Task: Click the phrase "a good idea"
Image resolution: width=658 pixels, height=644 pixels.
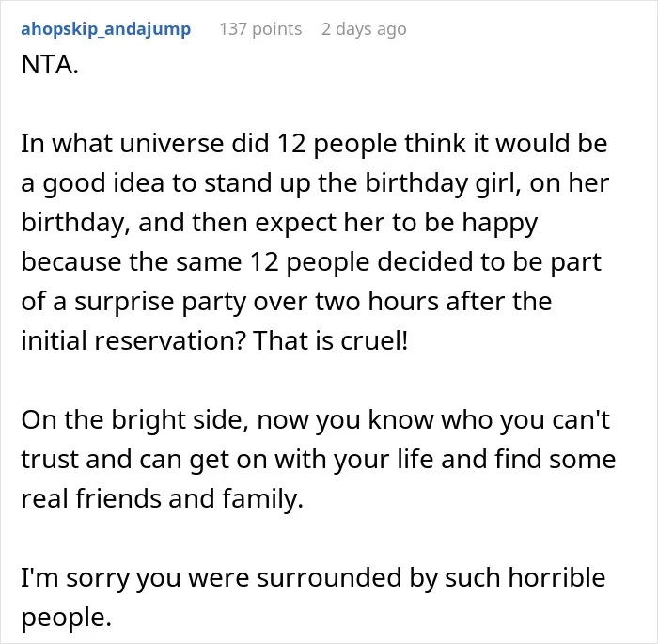Action: click(x=92, y=183)
